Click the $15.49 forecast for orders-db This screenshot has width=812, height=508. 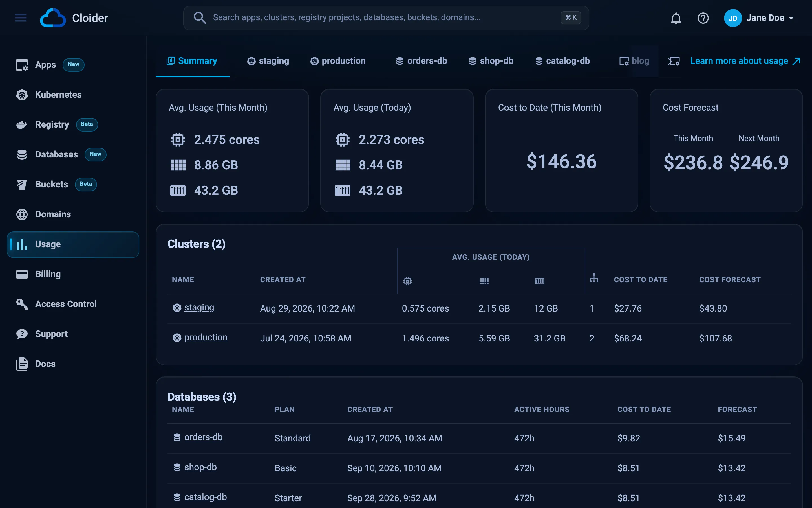731,438
